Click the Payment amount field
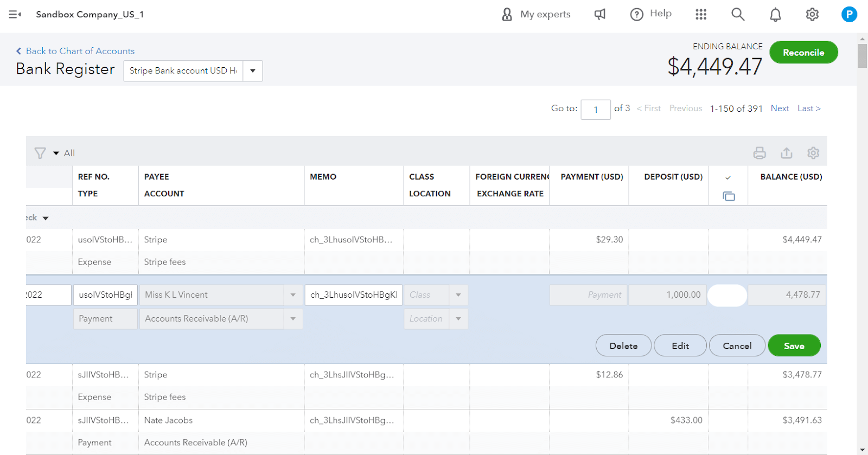 (589, 295)
